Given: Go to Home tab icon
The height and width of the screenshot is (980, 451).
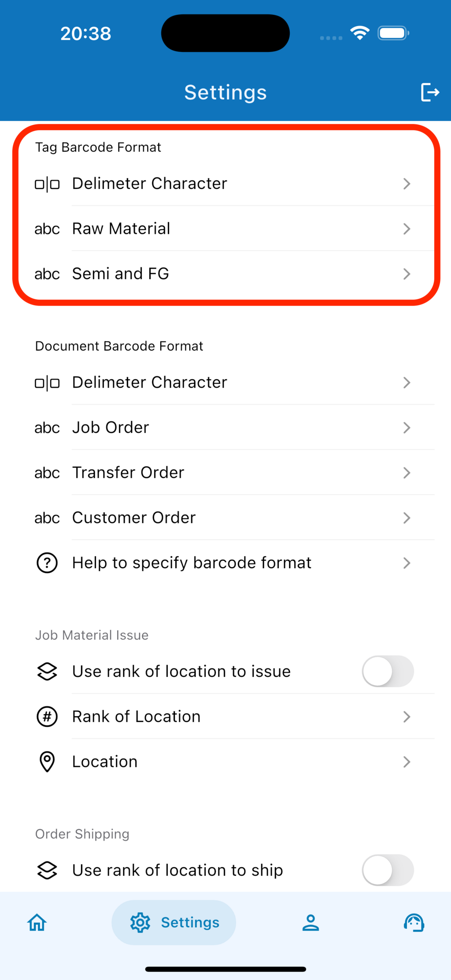Looking at the screenshot, I should [x=37, y=922].
